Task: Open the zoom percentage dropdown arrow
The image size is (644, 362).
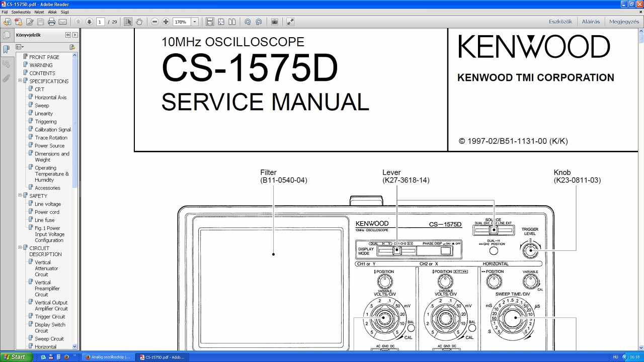Action: pyautogui.click(x=195, y=22)
